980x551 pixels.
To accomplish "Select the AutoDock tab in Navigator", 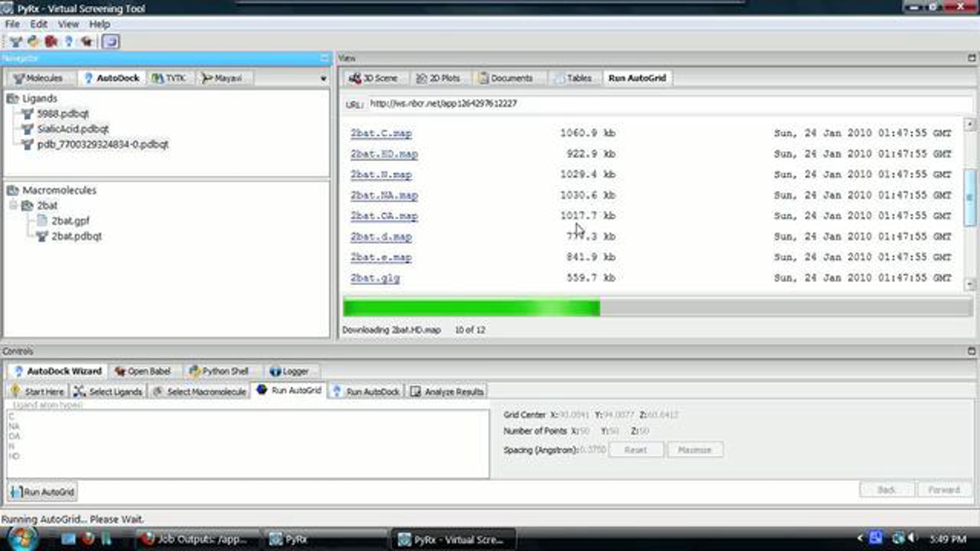I will tap(112, 78).
